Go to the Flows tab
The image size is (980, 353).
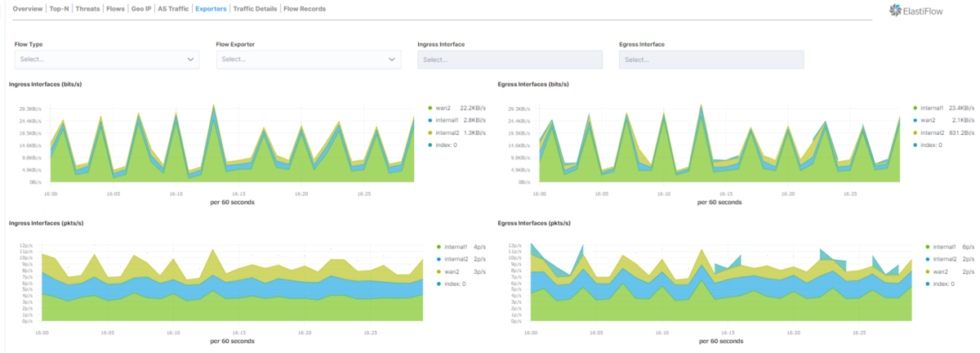pos(116,9)
